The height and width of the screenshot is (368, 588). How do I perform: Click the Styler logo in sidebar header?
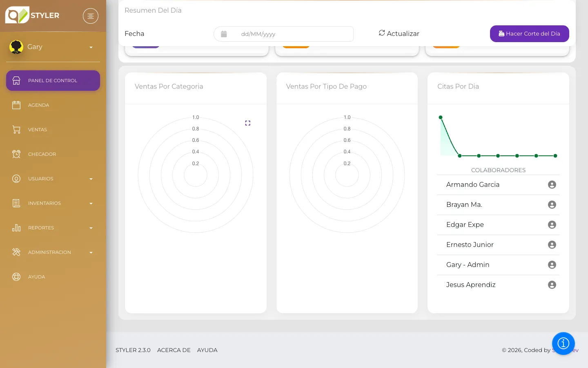pyautogui.click(x=32, y=15)
